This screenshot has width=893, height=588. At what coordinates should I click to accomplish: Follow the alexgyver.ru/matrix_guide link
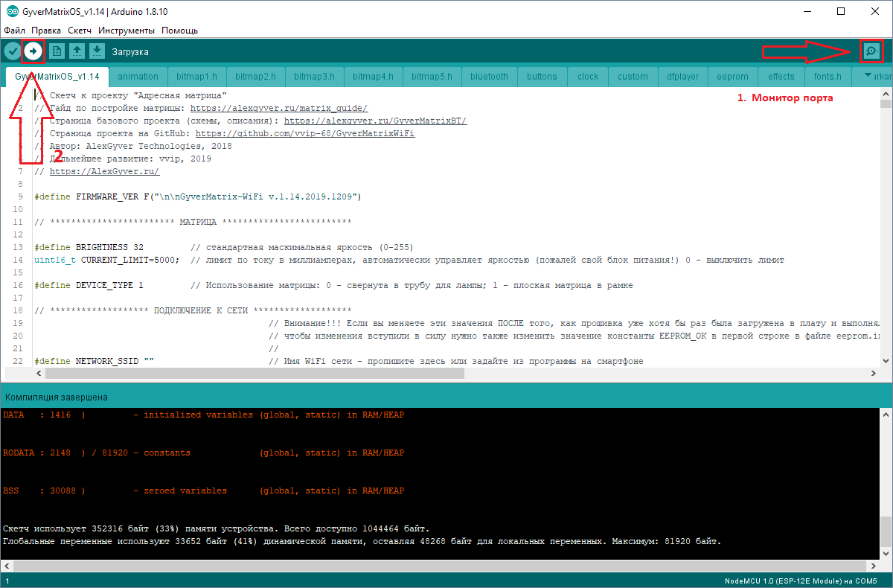click(x=279, y=109)
